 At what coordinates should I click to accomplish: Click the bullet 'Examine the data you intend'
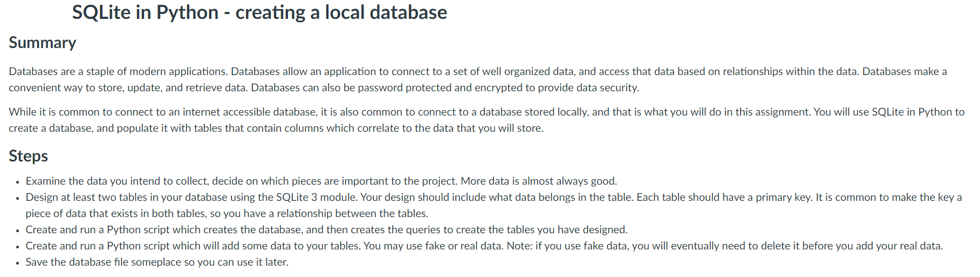tap(321, 181)
